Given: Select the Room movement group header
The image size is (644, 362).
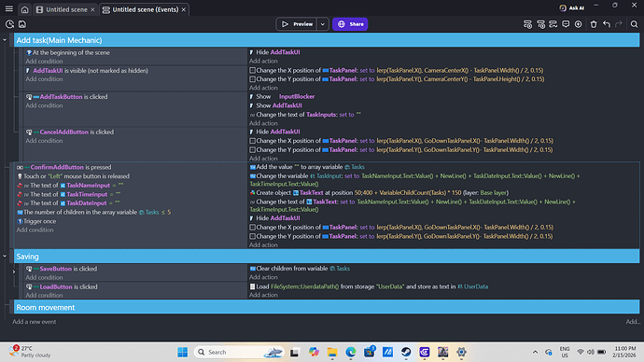Looking at the screenshot, I should (x=327, y=307).
